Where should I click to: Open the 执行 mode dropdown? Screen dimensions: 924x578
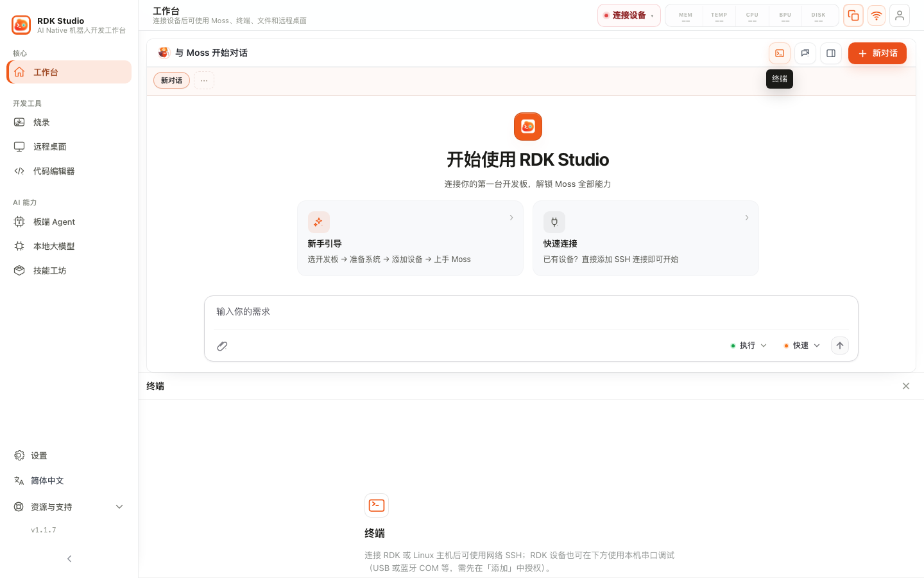[749, 346]
